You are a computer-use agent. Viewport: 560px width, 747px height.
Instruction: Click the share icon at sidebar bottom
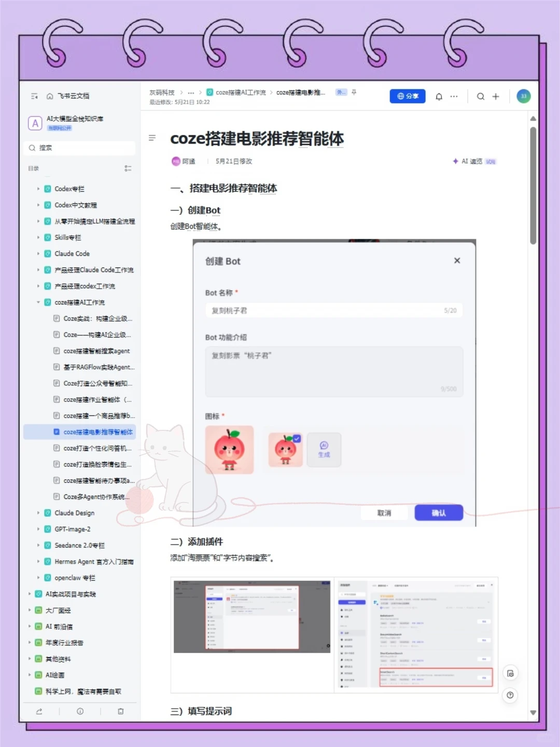39,711
